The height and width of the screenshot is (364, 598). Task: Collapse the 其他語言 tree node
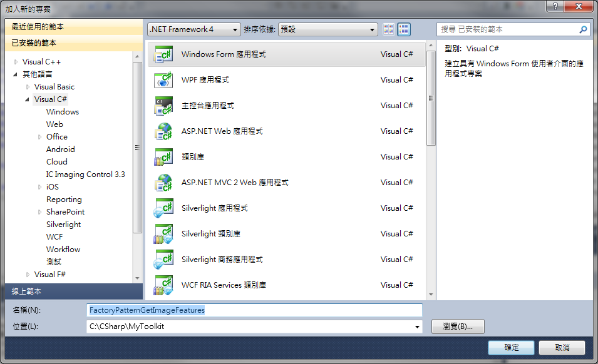click(x=15, y=74)
